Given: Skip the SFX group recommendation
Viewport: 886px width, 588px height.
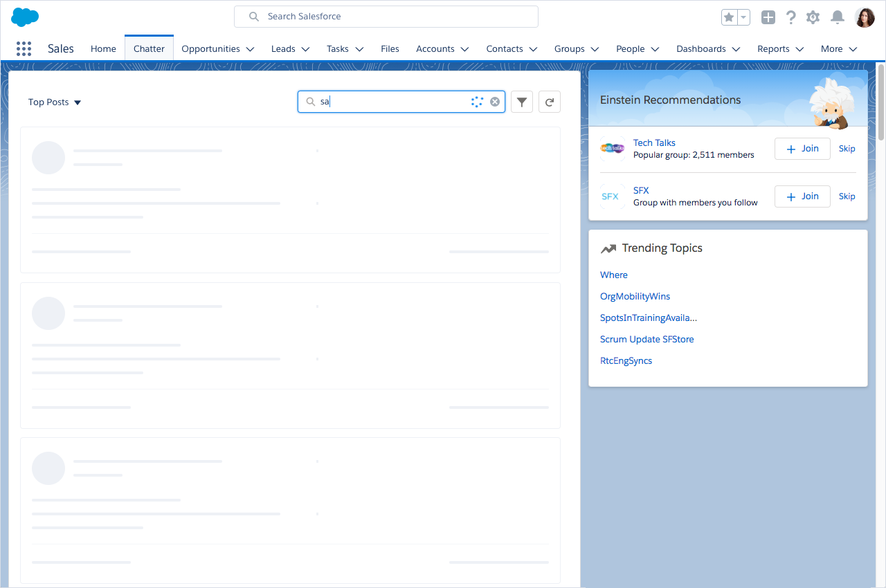Looking at the screenshot, I should point(847,196).
